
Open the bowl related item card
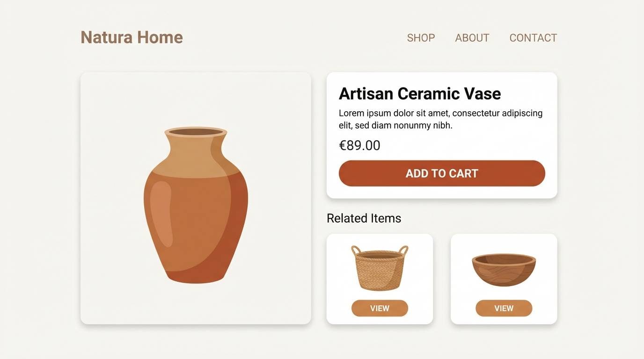pos(503,278)
